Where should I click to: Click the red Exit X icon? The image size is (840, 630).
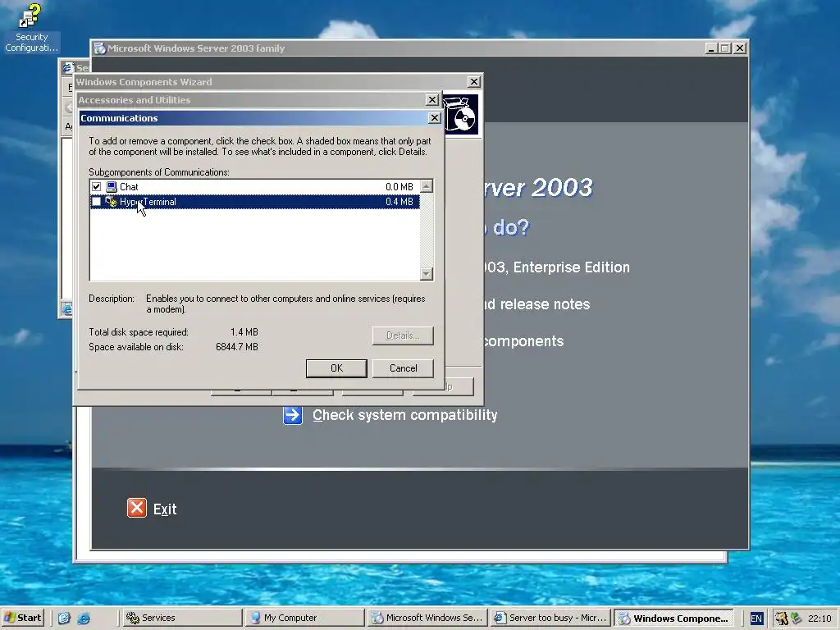[x=137, y=508]
